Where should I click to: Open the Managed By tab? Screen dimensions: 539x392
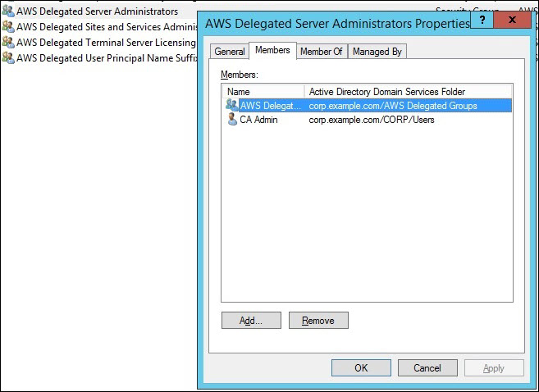(x=377, y=52)
